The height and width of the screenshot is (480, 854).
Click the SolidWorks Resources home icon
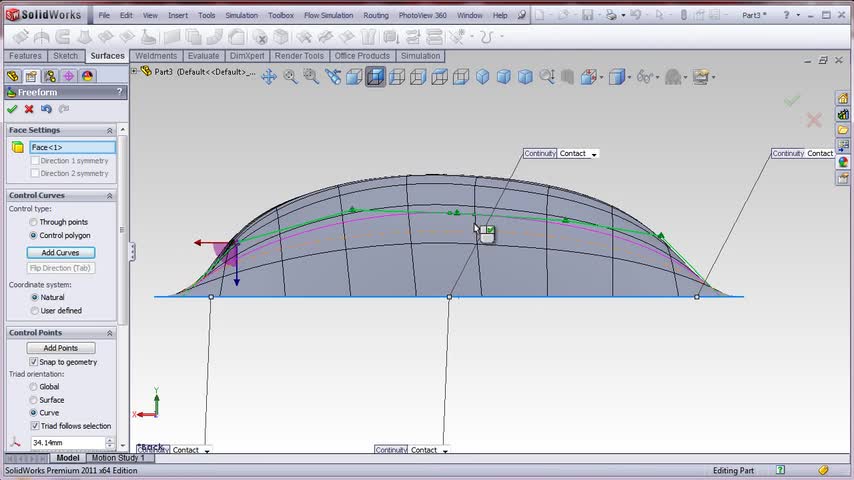[x=843, y=97]
